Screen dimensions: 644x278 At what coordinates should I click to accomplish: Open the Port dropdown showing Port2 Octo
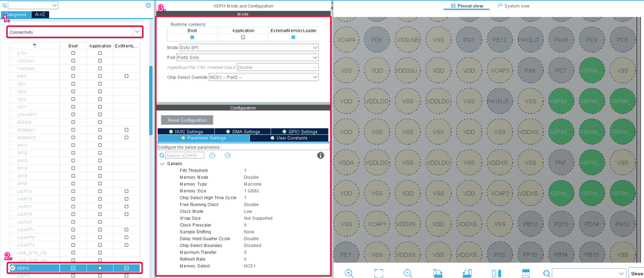[248, 57]
